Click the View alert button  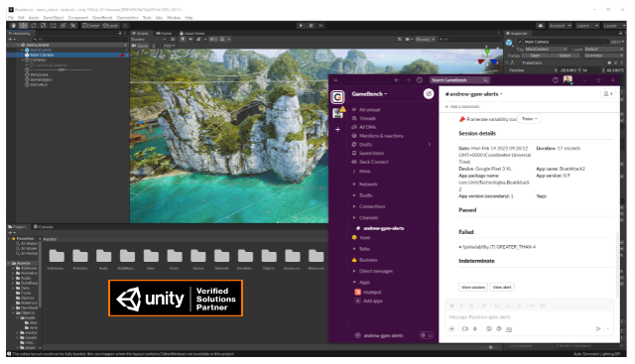(x=502, y=287)
